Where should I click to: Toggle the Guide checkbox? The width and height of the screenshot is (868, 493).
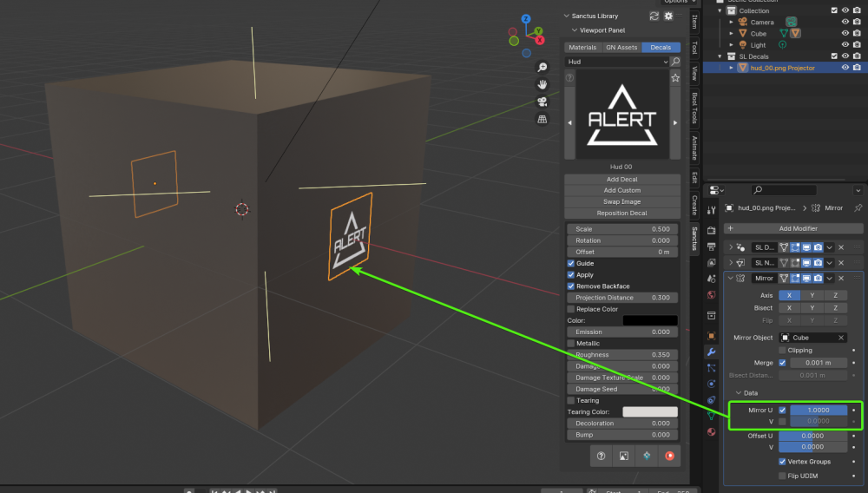click(x=571, y=263)
